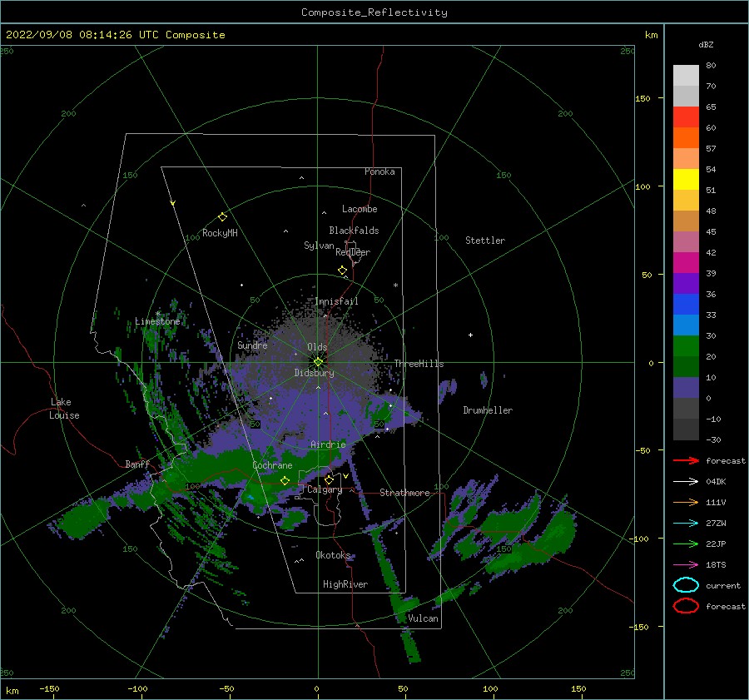Click the green 22JP arrow legend
Screen dimensions: 749x700
[686, 544]
